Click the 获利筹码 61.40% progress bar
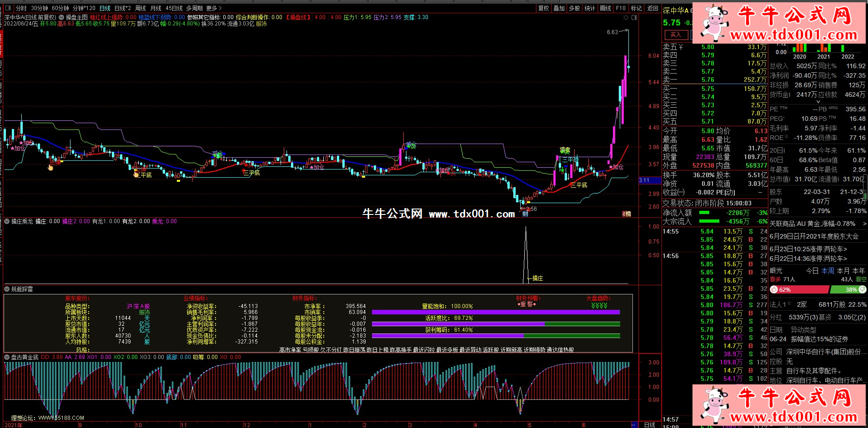Image resolution: width=868 pixels, height=428 pixels. pyautogui.click(x=496, y=336)
